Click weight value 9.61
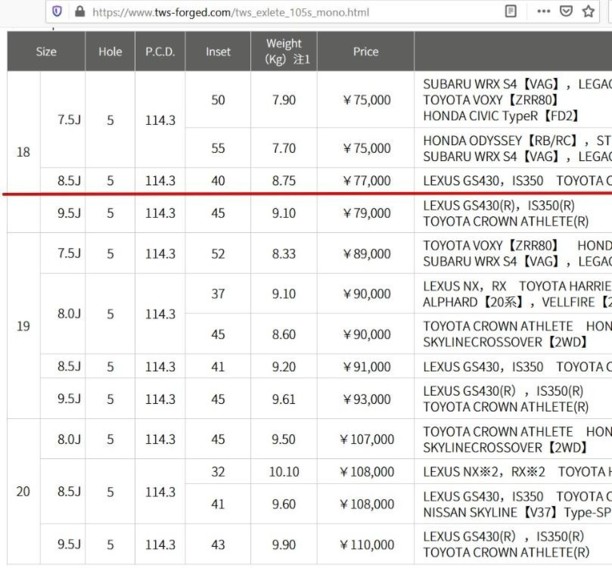 point(284,399)
